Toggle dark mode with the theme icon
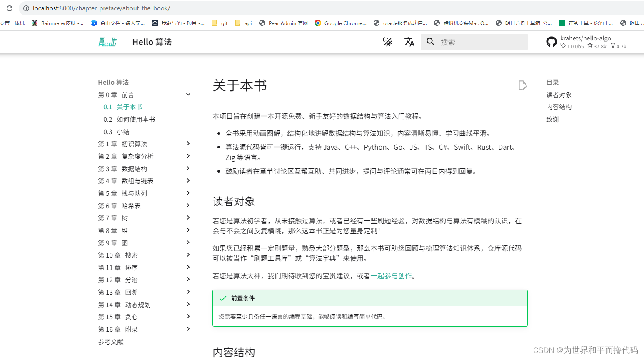 (387, 42)
